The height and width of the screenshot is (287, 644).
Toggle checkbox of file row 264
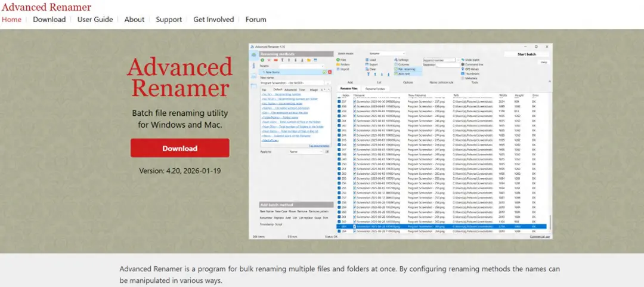pyautogui.click(x=339, y=231)
